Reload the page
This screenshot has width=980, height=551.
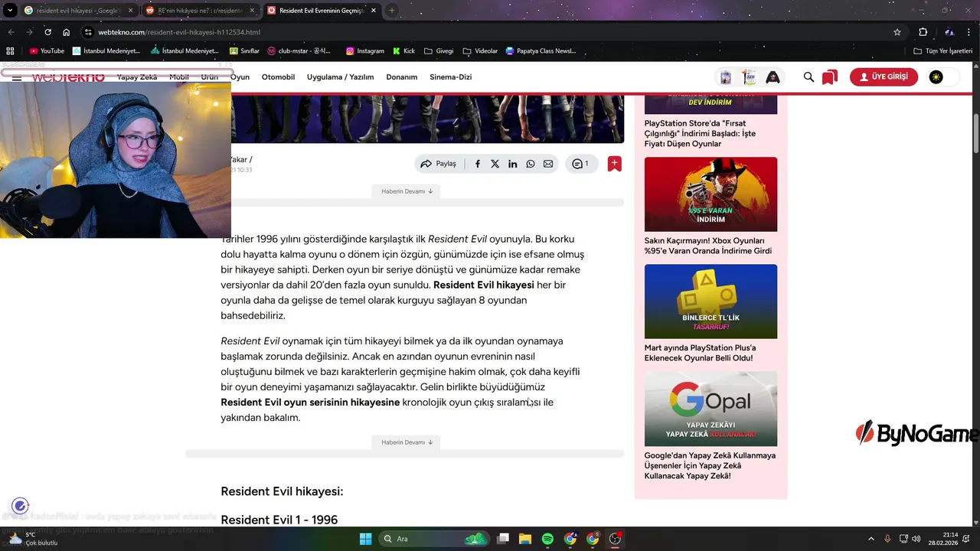click(48, 32)
